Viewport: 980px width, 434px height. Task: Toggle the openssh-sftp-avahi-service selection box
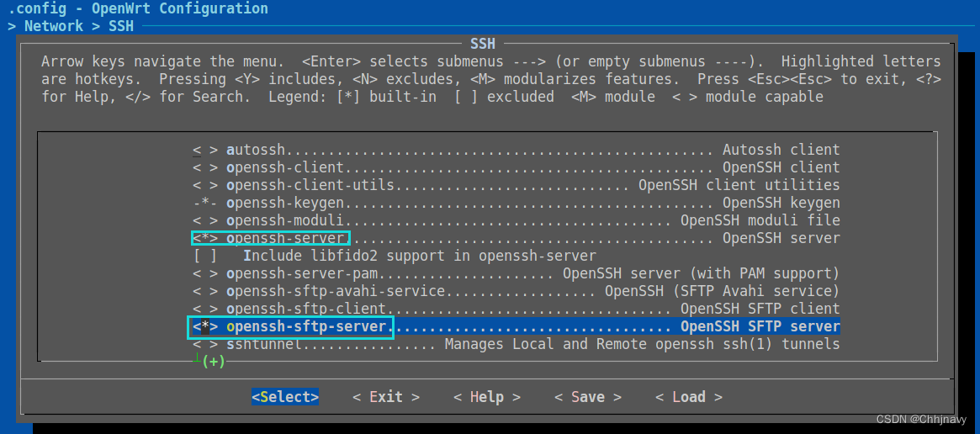coord(205,291)
